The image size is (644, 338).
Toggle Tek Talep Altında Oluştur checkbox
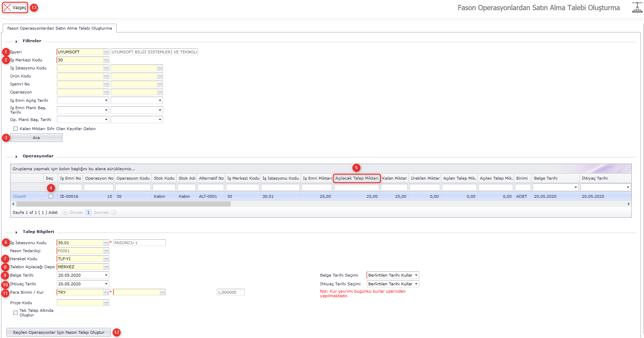coord(15,313)
